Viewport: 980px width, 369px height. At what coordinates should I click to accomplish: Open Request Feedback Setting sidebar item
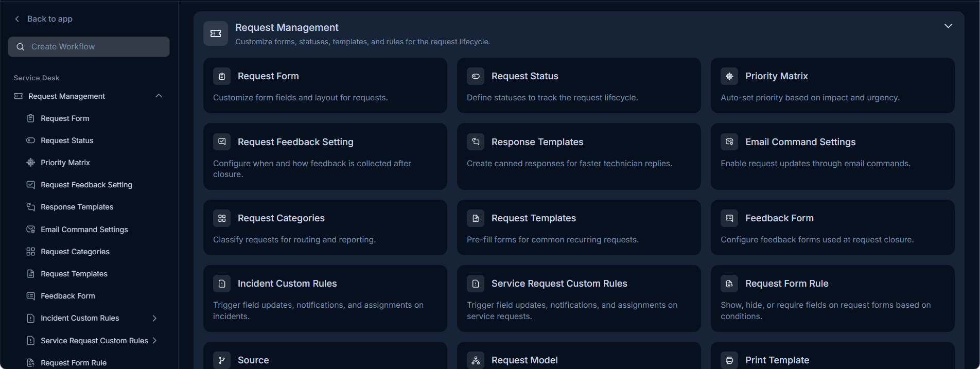click(x=86, y=185)
